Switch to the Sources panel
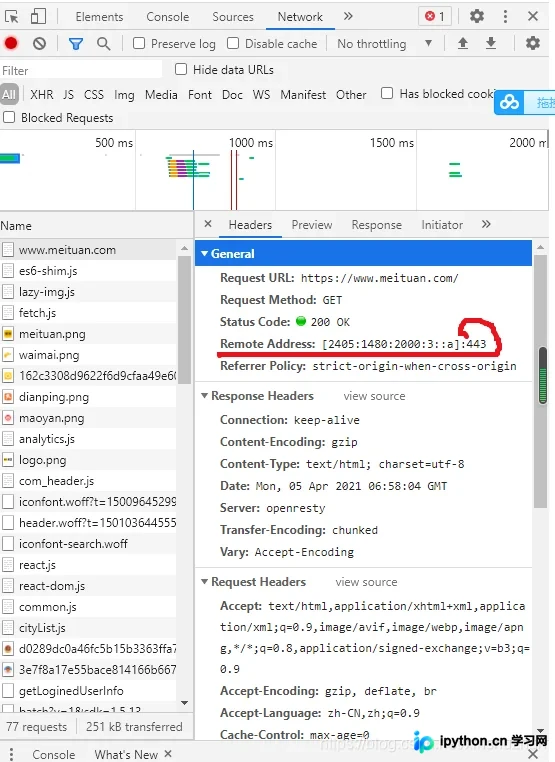Viewport: 555px width, 762px height. coord(233,17)
